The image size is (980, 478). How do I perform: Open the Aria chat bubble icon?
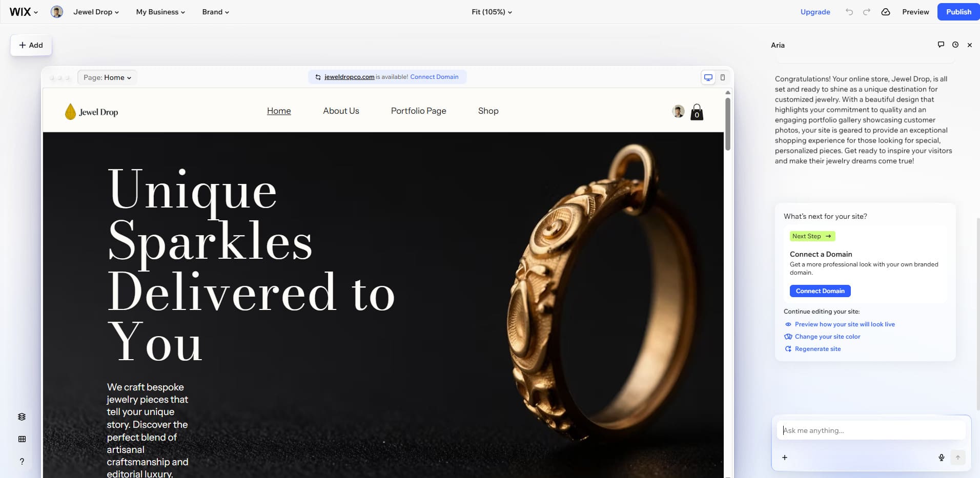coord(941,45)
